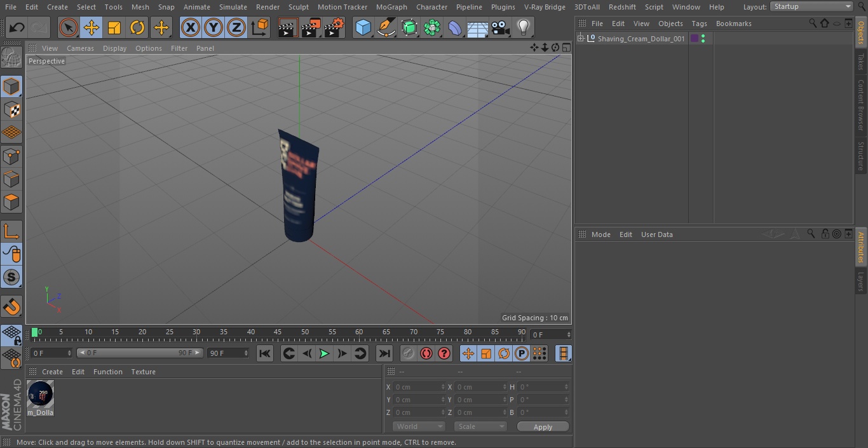Open Material Manager Create menu
This screenshot has height=448, width=868.
pyautogui.click(x=52, y=372)
